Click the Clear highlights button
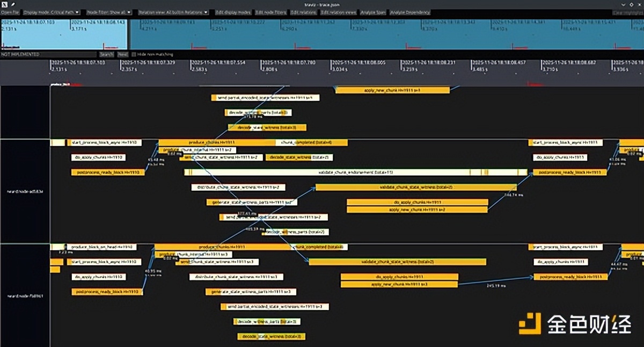Image resolution: width=644 pixels, height=347 pixels. 627,12
